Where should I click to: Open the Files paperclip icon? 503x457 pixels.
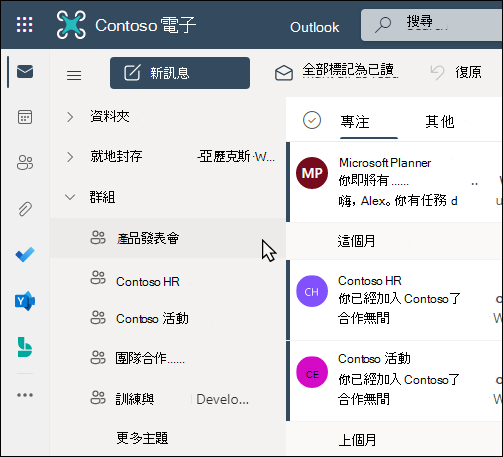(25, 209)
